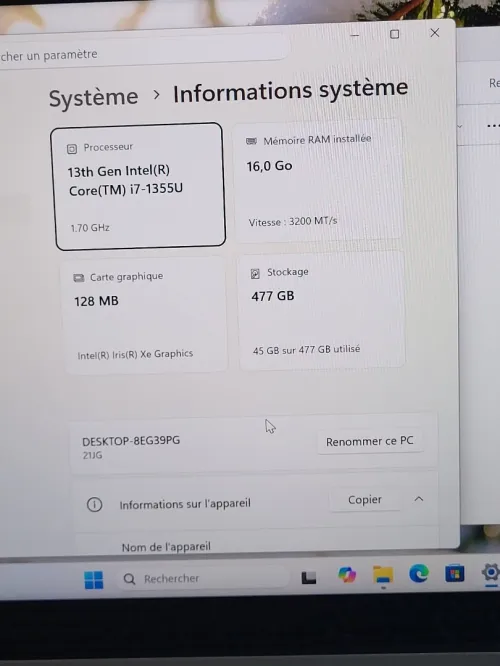Click the storage disk icon

pos(255,274)
